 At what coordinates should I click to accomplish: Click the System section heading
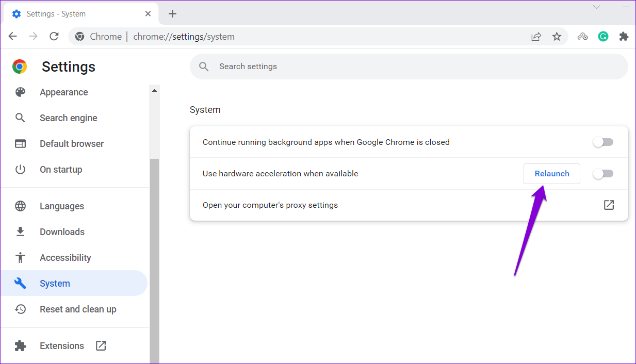(x=205, y=110)
